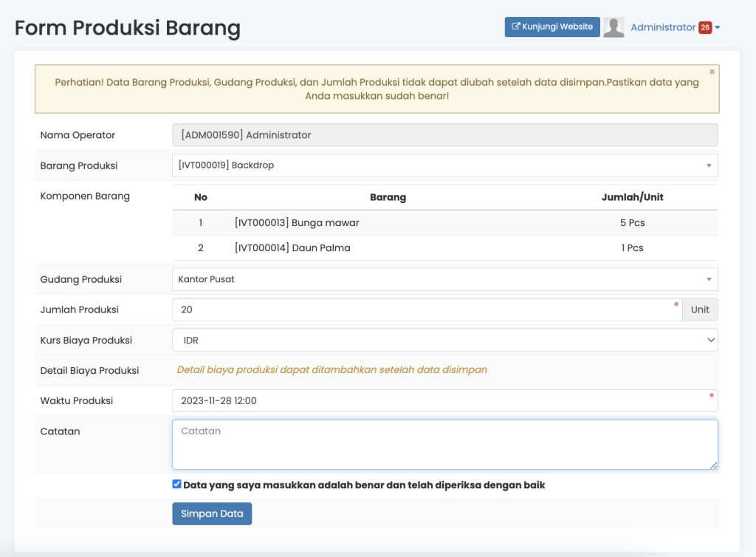Open the Kunjungi Website button
Viewport: 756px width, 557px height.
pos(552,27)
